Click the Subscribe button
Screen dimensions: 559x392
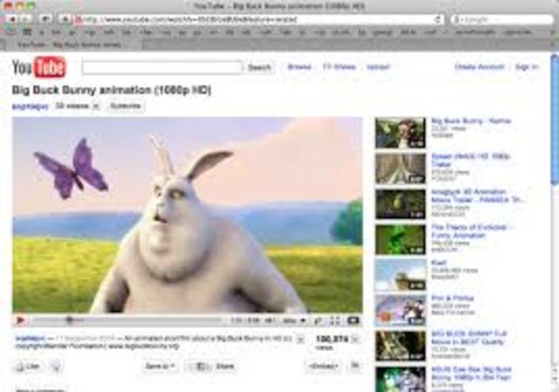click(x=126, y=106)
